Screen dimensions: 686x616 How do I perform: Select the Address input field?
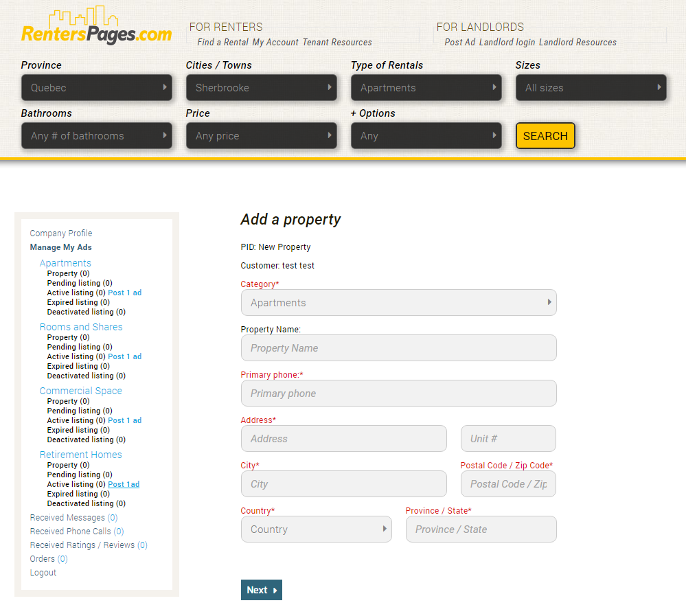pyautogui.click(x=344, y=438)
